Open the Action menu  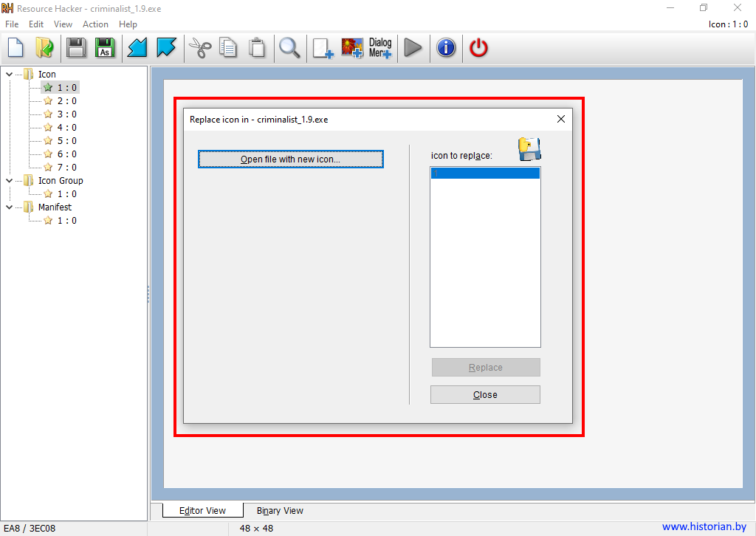[95, 24]
